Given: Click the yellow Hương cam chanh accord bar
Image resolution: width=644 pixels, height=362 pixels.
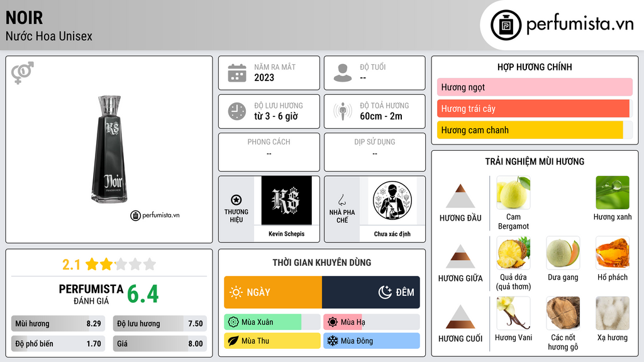Looking at the screenshot, I should 535,130.
